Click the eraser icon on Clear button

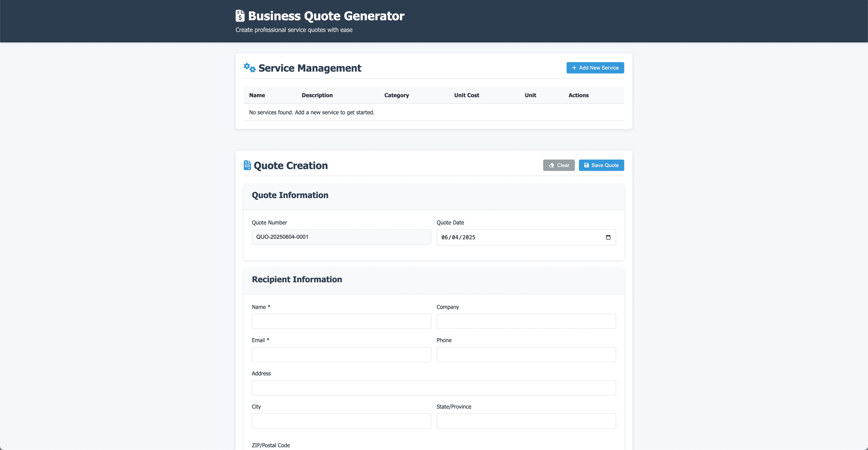pyautogui.click(x=552, y=165)
